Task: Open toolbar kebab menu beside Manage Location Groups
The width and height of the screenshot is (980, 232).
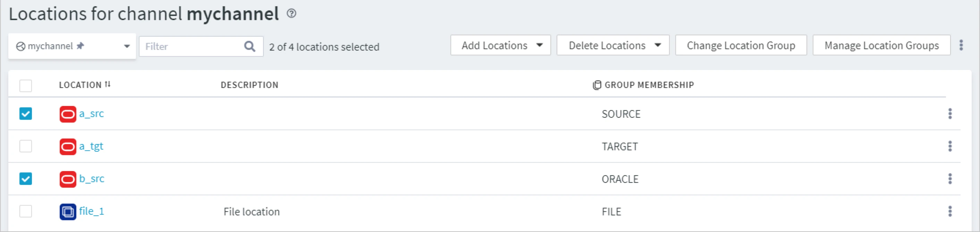Action: 961,45
